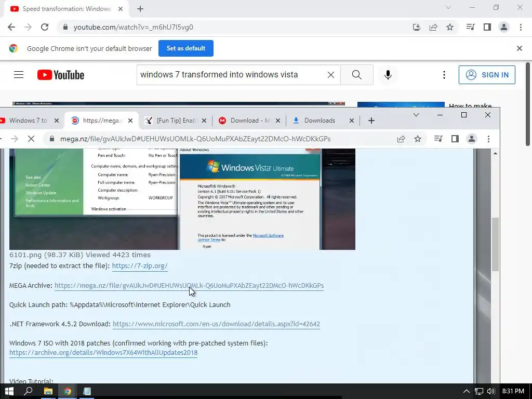Open profile avatar in outer Chrome toolbar

pyautogui.click(x=504, y=27)
